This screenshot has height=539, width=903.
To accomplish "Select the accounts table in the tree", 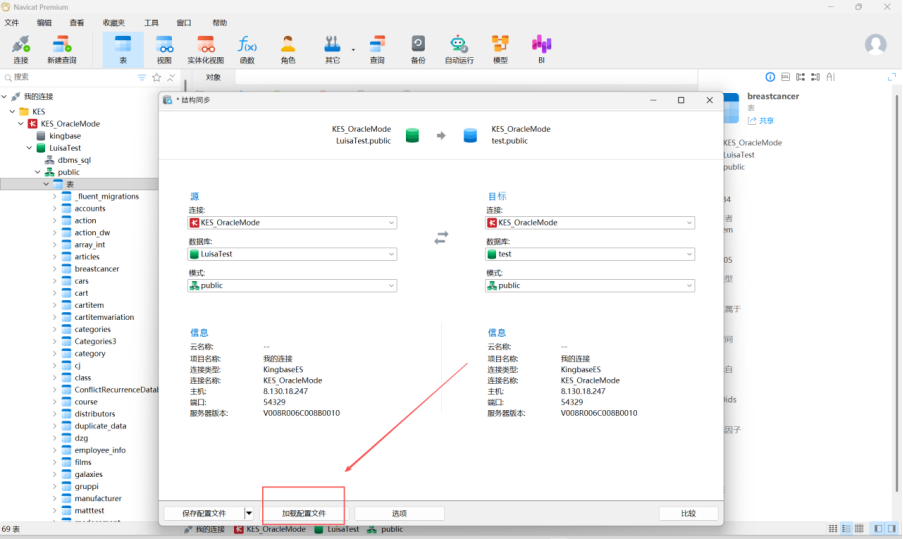I will 90,209.
